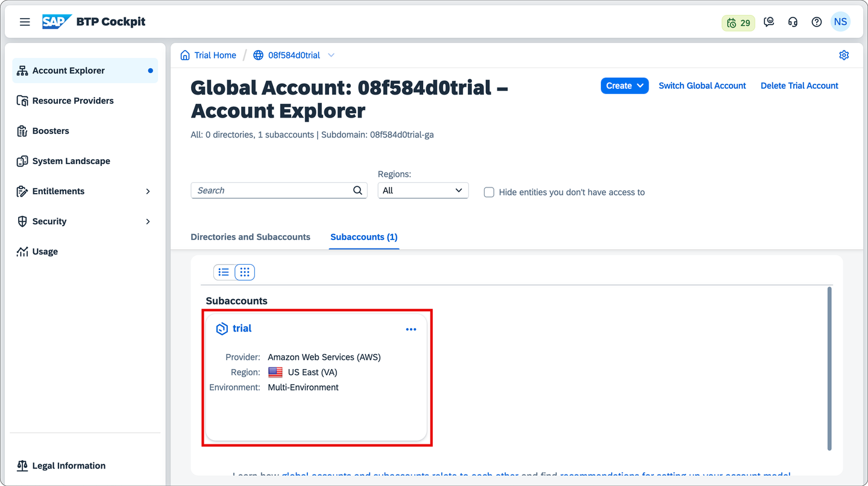Click the US East (VA) region text
The width and height of the screenshot is (868, 486).
pyautogui.click(x=312, y=372)
